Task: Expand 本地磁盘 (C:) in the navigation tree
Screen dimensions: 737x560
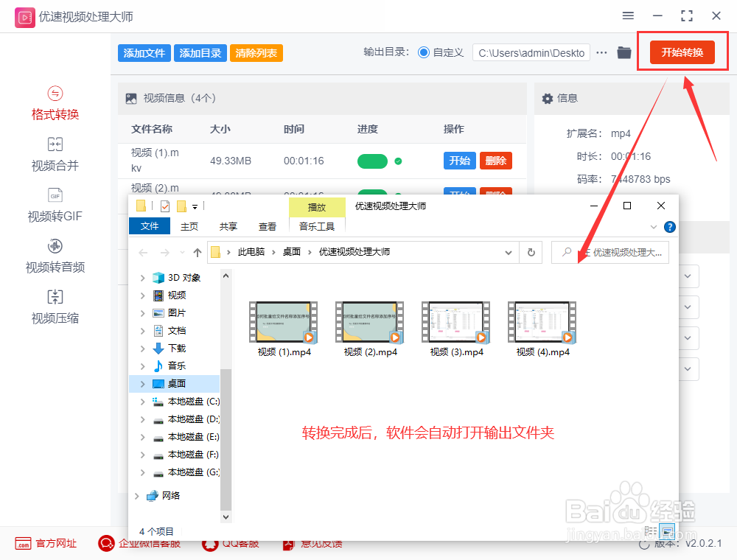Action: (142, 402)
